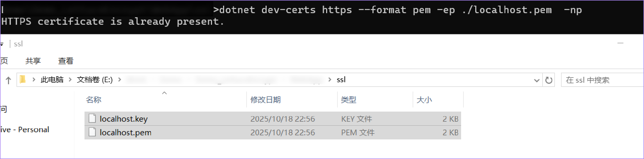Open the address bar history dropdown
The height and width of the screenshot is (159, 644).
click(x=537, y=80)
